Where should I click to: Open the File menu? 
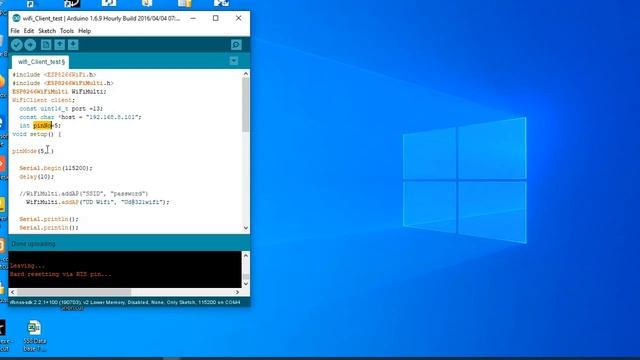[x=15, y=31]
